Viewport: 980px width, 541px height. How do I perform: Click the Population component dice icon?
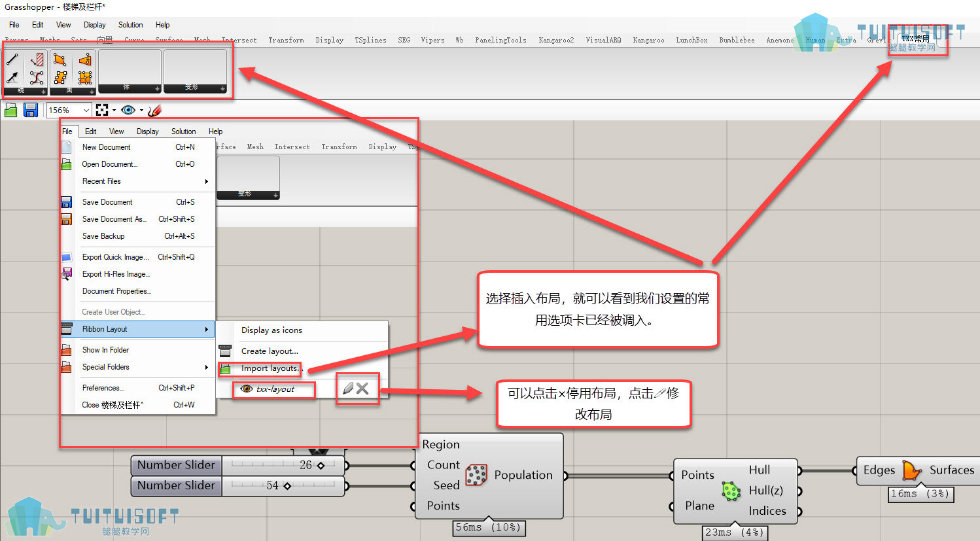coord(476,475)
